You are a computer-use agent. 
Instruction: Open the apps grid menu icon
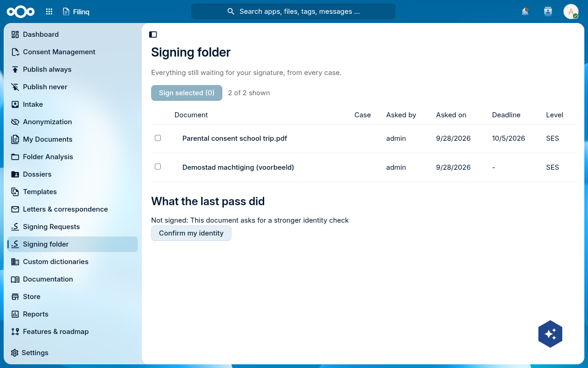click(49, 11)
